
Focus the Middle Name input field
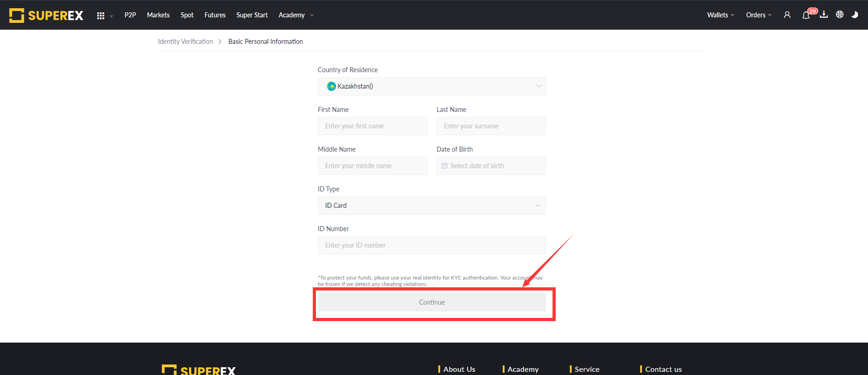(x=373, y=166)
